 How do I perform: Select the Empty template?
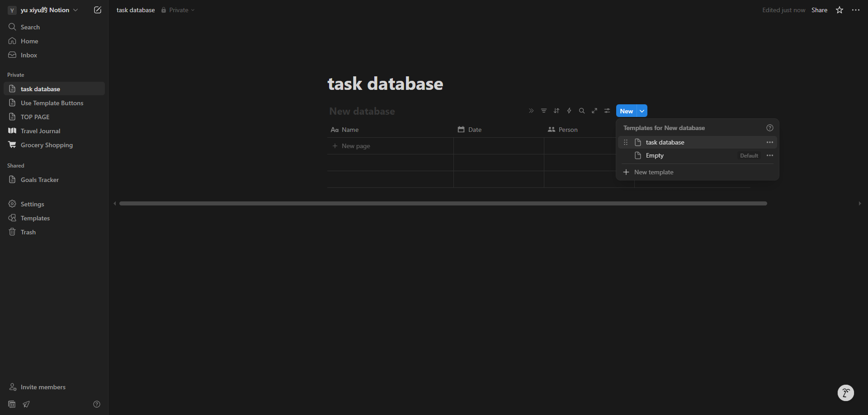[x=698, y=155]
